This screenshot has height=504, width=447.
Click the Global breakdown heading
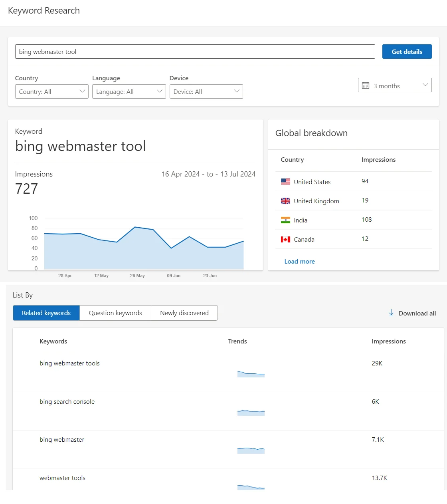(311, 133)
